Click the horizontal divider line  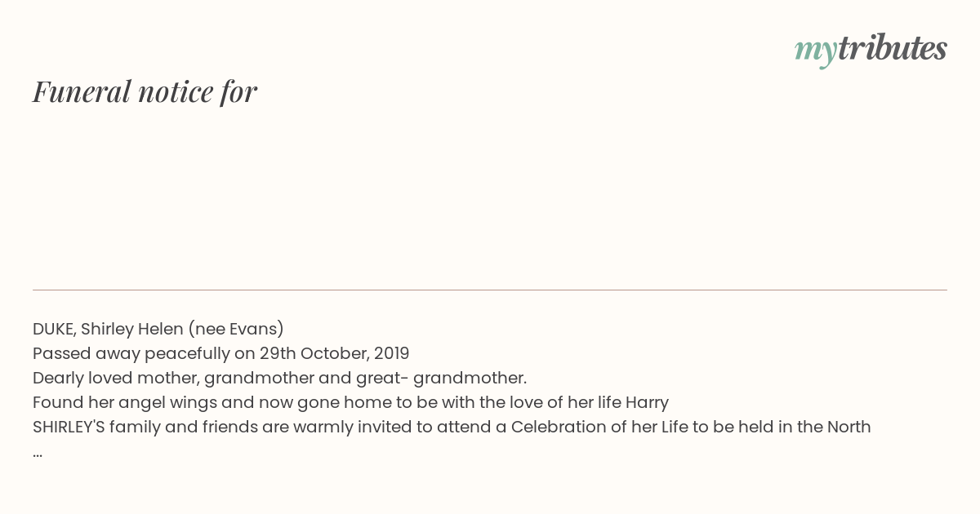click(x=490, y=290)
